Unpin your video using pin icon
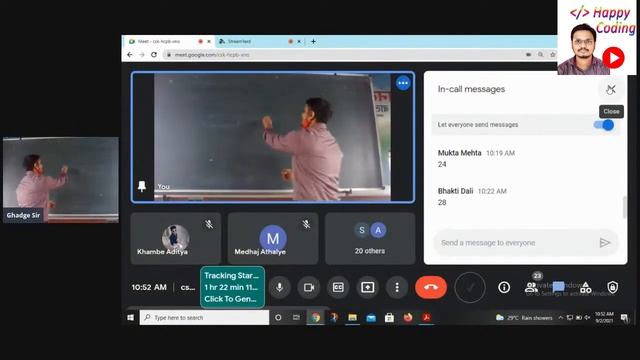Viewport: 640px width, 360px height. coord(142,186)
